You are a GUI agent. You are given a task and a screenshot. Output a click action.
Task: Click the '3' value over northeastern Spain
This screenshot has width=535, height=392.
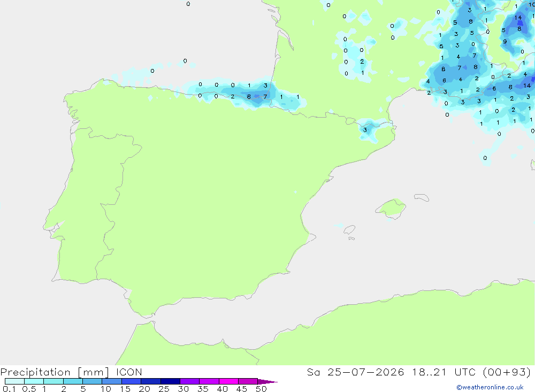[x=365, y=130]
